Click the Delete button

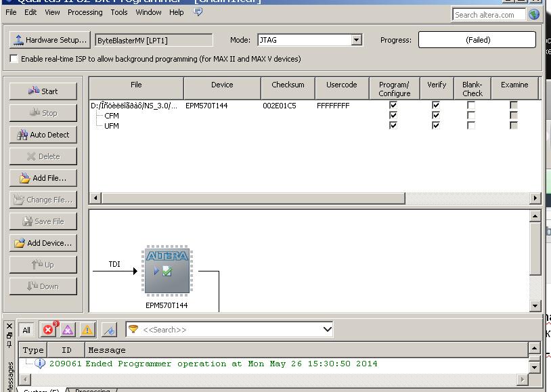click(x=43, y=156)
